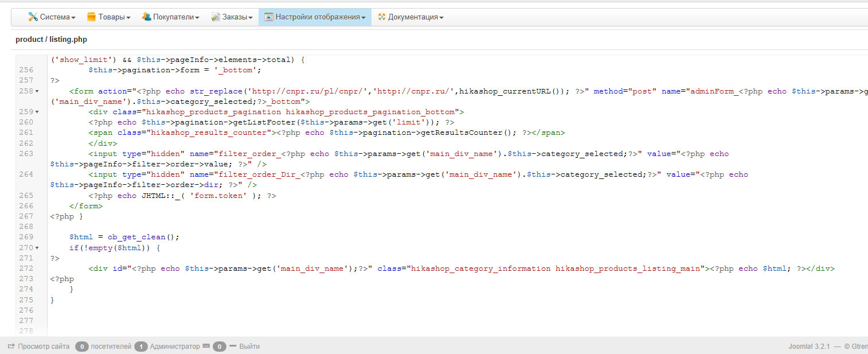Click the pagination->form = '_bottom' line
The image size is (868, 354).
(175, 70)
